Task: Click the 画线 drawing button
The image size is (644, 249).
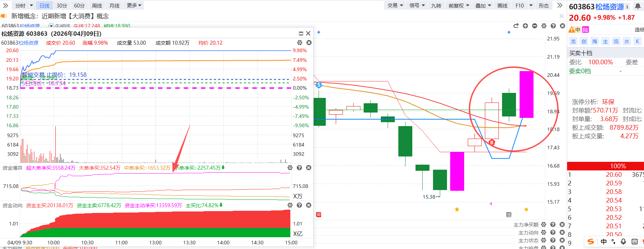Action: click(502, 5)
